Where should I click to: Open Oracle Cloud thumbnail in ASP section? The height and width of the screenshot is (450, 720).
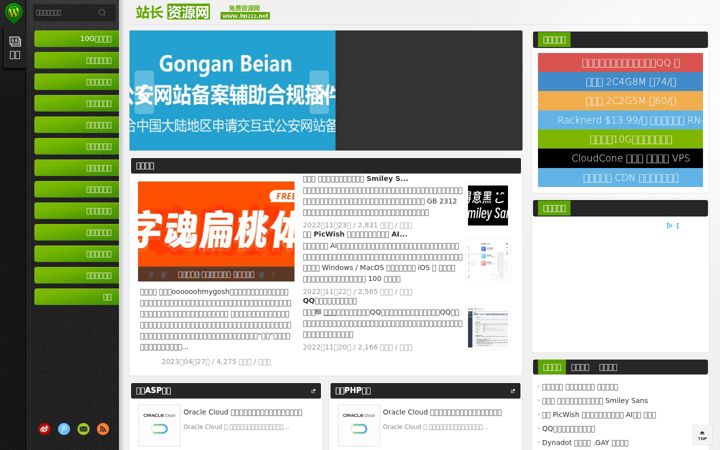pos(159,425)
